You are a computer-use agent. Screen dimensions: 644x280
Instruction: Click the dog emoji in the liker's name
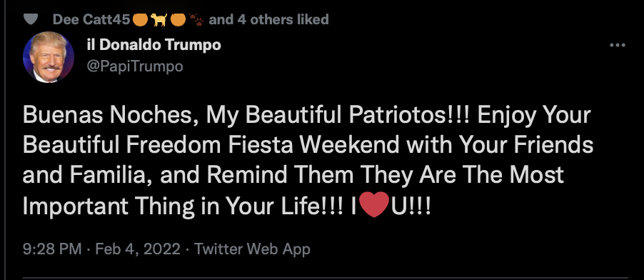coord(159,20)
